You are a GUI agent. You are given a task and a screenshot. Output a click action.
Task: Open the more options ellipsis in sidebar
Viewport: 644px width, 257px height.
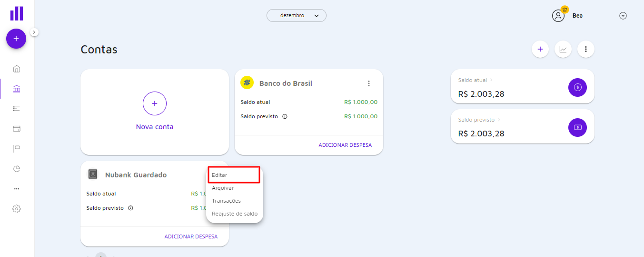pos(17,189)
